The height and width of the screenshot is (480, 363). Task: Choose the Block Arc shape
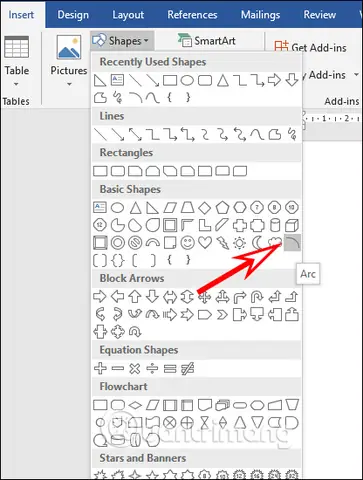(x=153, y=242)
